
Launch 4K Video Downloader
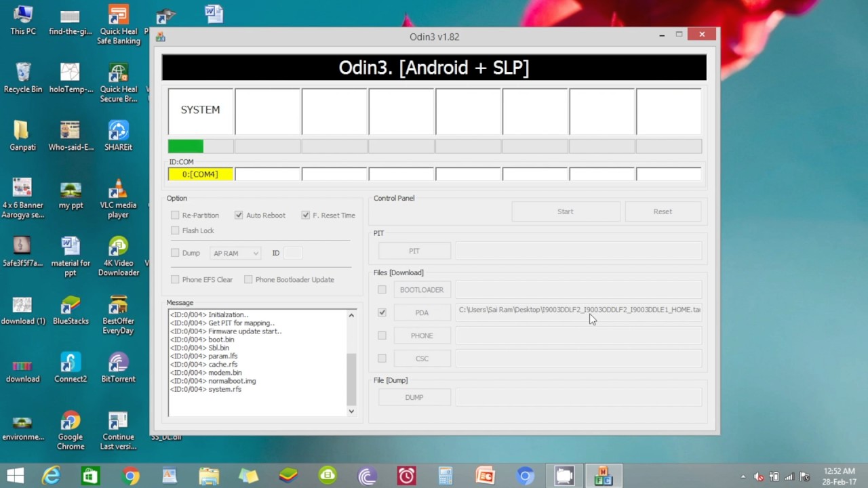coord(119,256)
